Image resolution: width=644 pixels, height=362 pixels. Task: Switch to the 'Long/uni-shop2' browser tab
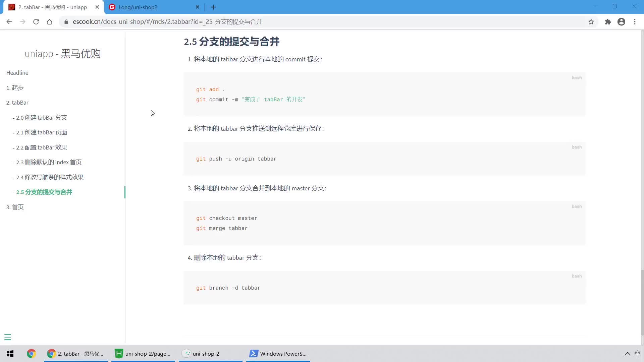154,7
